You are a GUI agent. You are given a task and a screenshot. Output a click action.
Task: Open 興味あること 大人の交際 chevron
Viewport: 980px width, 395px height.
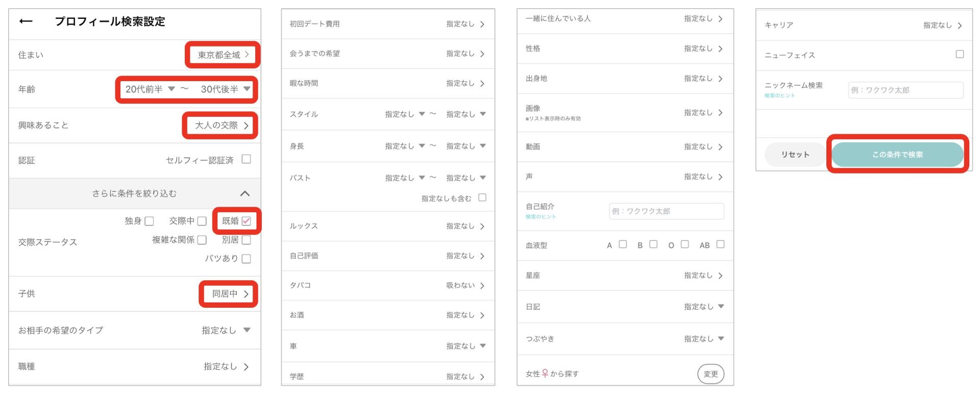pos(246,126)
